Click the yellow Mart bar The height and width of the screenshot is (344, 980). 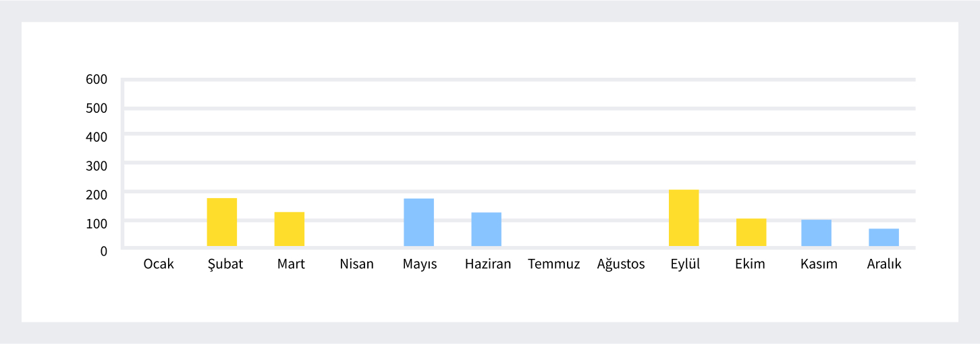[x=289, y=230]
